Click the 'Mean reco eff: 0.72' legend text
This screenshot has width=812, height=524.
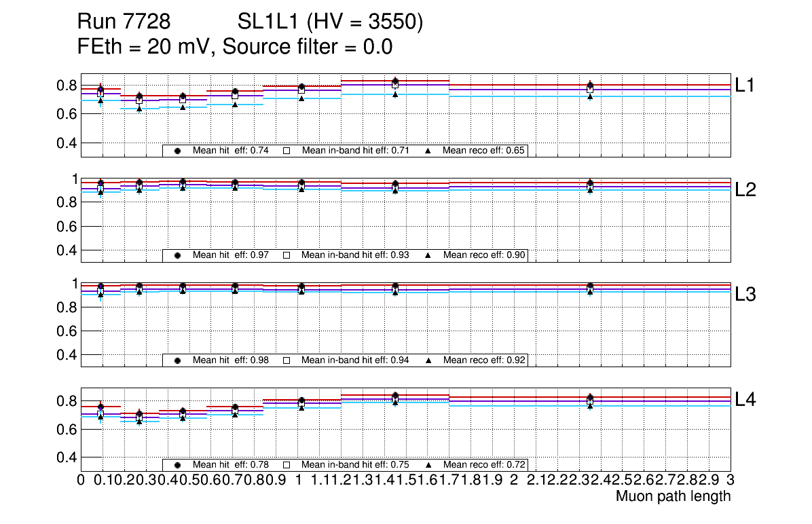483,465
